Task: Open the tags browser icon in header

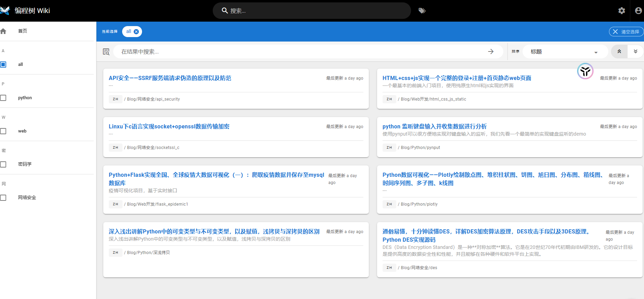Action: tap(422, 11)
